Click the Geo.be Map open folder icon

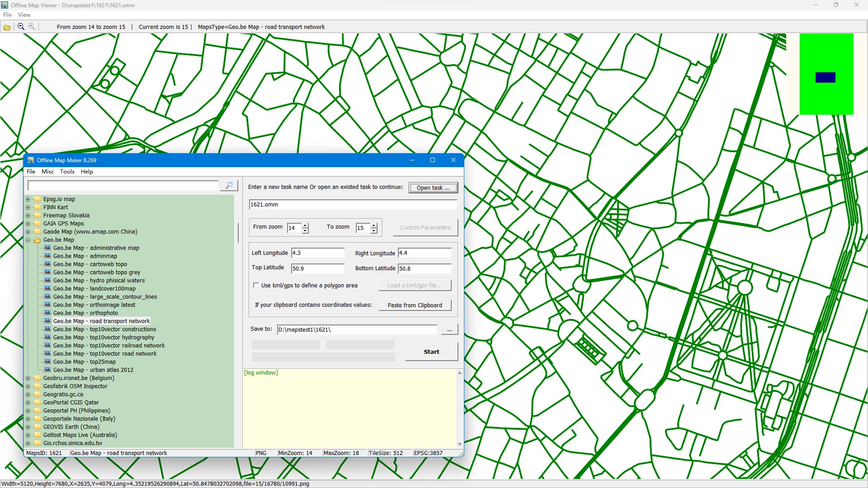coord(38,240)
